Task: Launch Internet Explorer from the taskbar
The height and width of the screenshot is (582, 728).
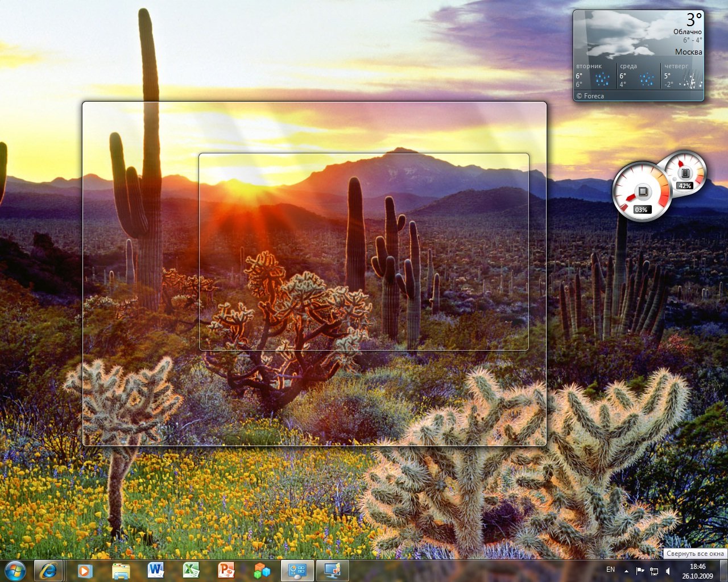Action: click(48, 570)
